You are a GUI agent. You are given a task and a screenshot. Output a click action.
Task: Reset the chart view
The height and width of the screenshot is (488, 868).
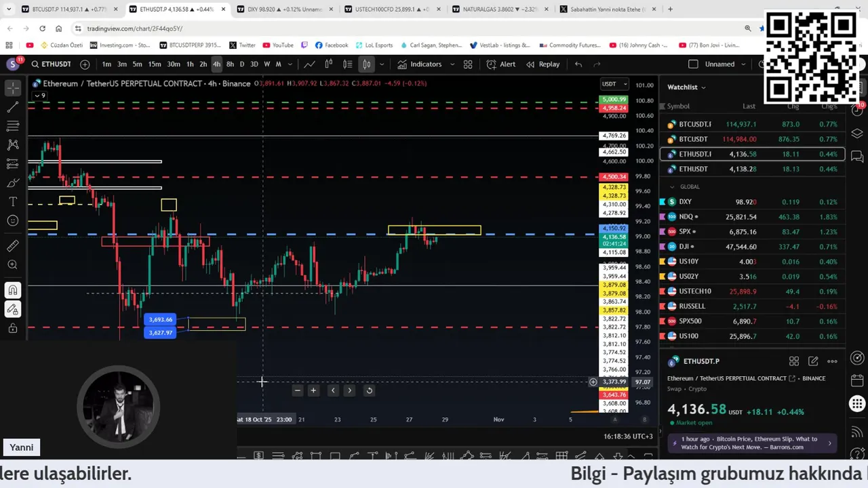tap(369, 390)
